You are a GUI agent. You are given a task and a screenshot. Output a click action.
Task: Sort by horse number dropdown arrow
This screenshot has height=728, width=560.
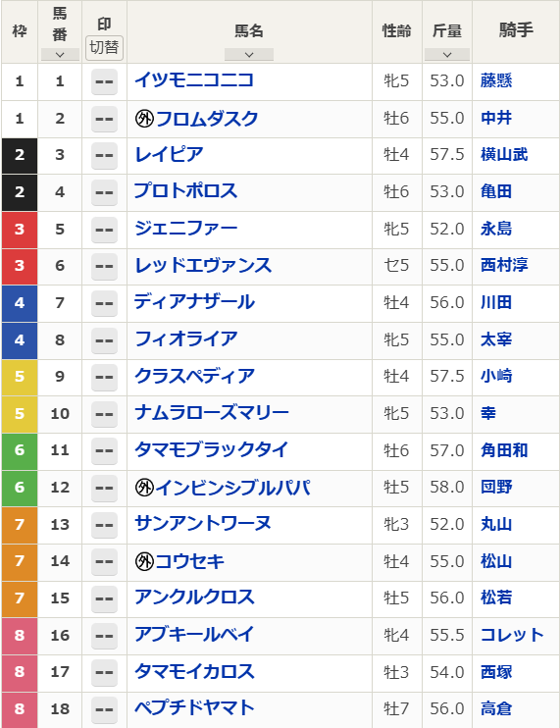click(x=60, y=55)
